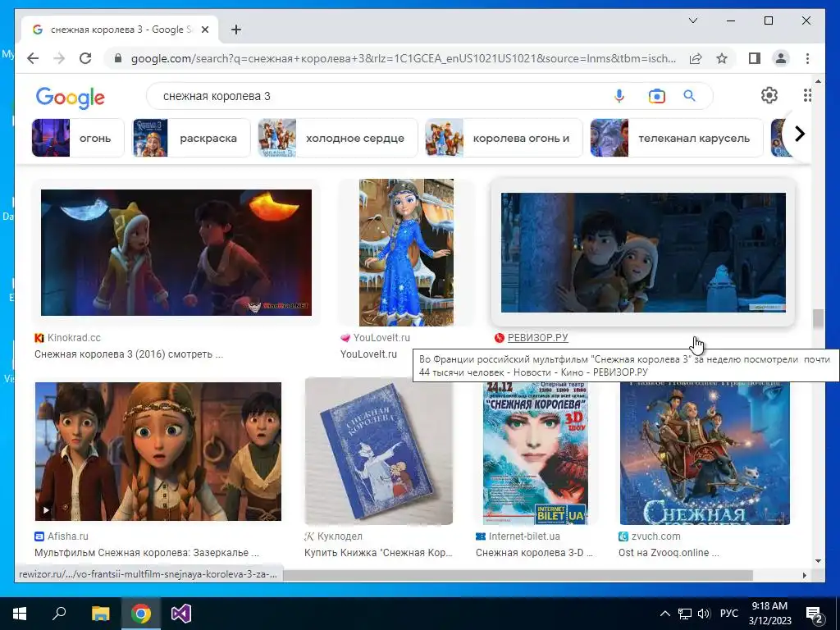Viewport: 840px width, 630px height.
Task: Open the Windows Start menu
Action: click(20, 614)
